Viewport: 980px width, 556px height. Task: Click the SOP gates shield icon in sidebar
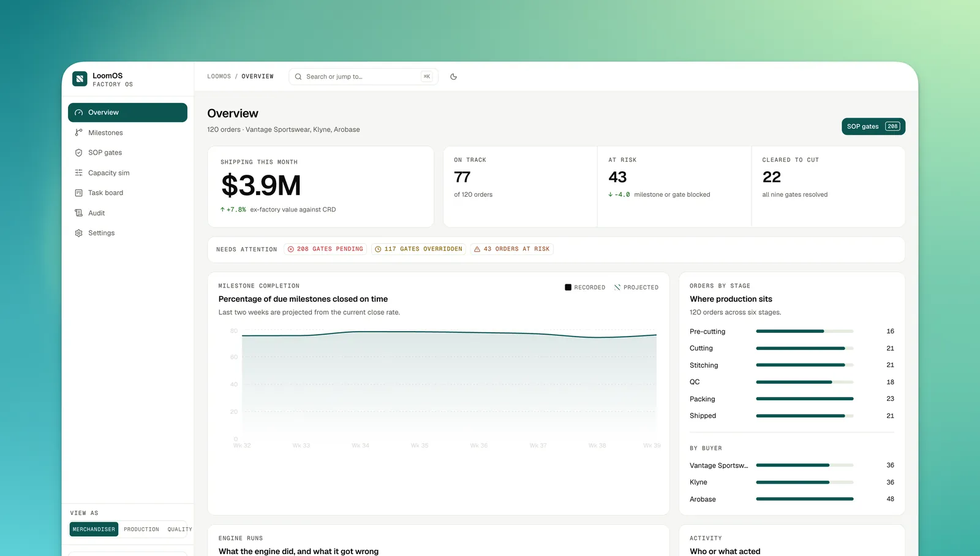(x=78, y=153)
